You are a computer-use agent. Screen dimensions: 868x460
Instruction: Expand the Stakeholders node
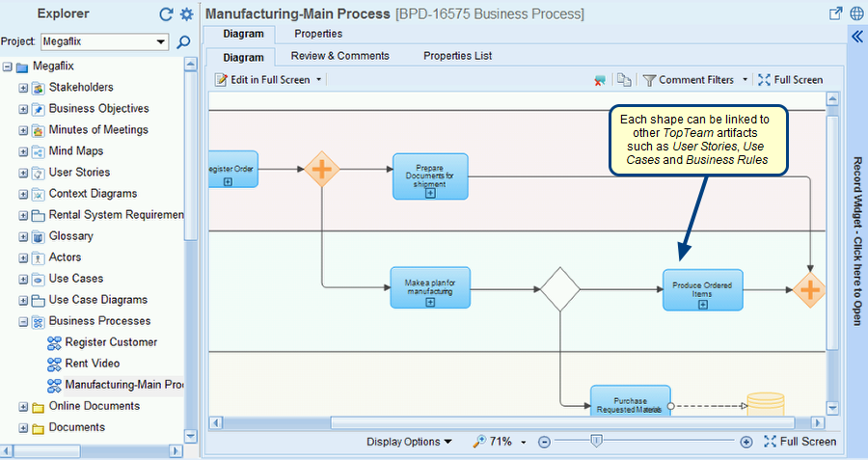click(x=23, y=88)
